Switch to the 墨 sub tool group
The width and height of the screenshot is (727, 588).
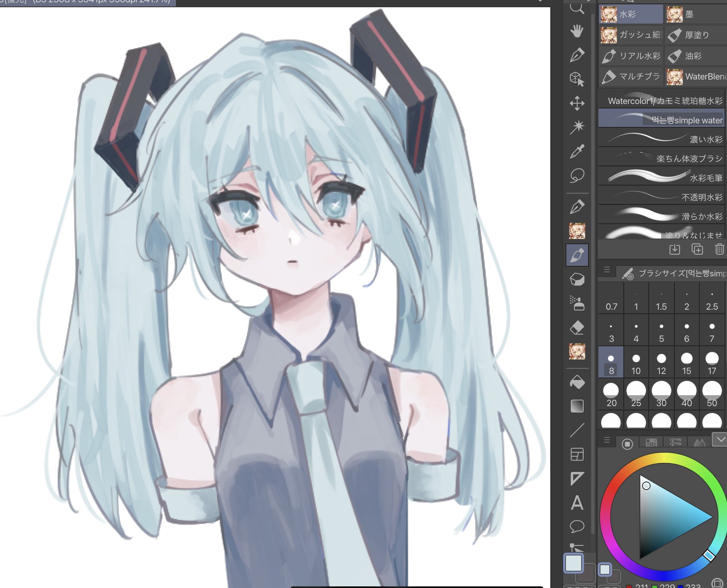pos(696,14)
